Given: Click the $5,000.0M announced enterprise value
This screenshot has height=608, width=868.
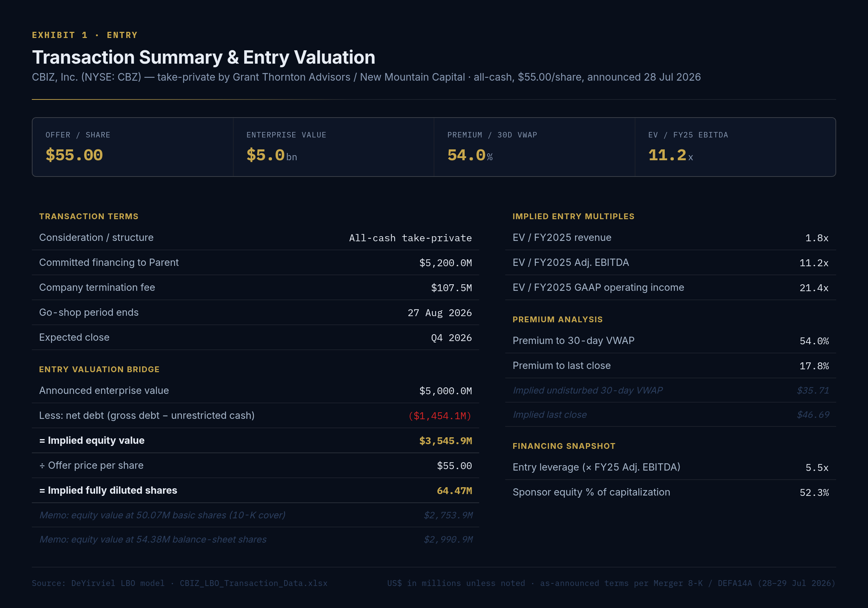Looking at the screenshot, I should click(x=445, y=391).
